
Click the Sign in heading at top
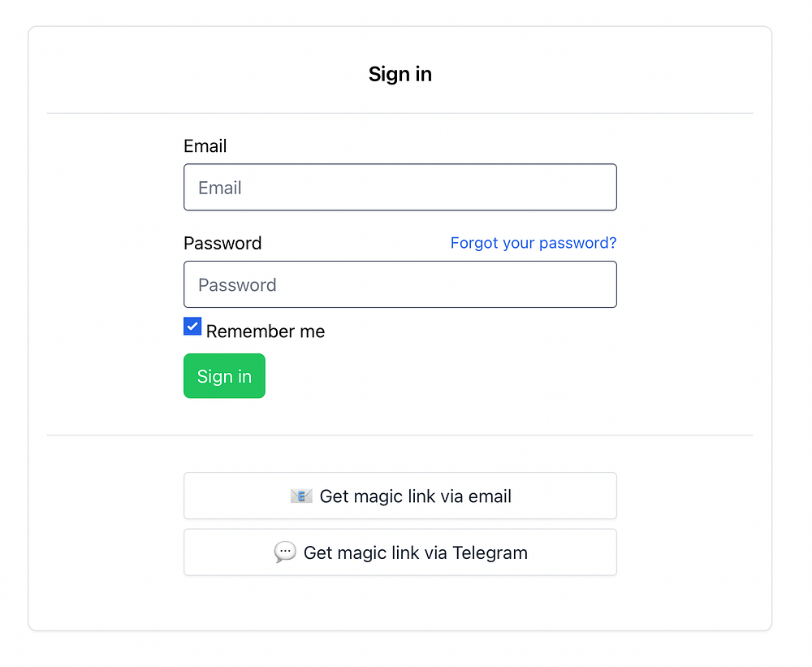point(400,74)
